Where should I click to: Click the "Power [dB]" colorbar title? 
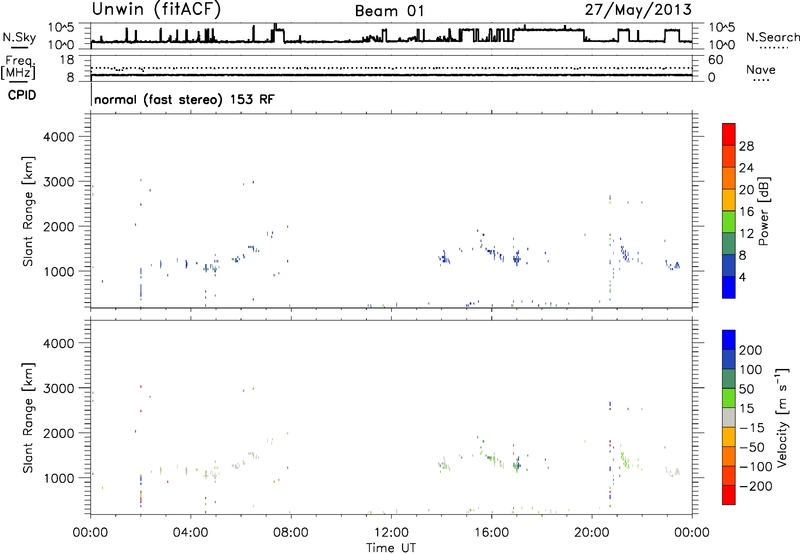pos(764,211)
